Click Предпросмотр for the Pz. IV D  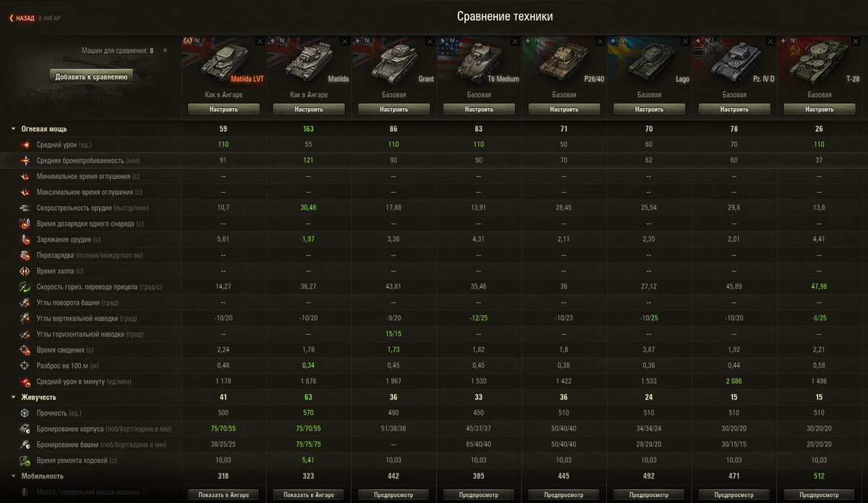coord(734,495)
